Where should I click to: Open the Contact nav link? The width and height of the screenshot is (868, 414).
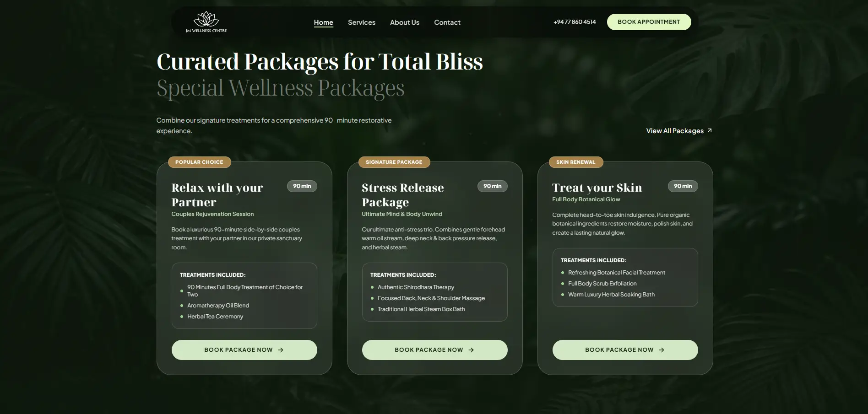pos(447,22)
